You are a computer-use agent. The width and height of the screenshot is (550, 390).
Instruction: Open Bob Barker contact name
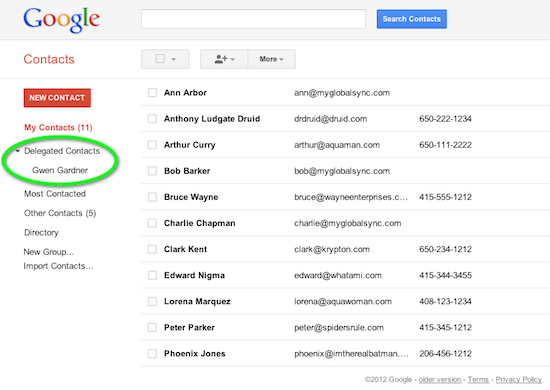pos(187,171)
